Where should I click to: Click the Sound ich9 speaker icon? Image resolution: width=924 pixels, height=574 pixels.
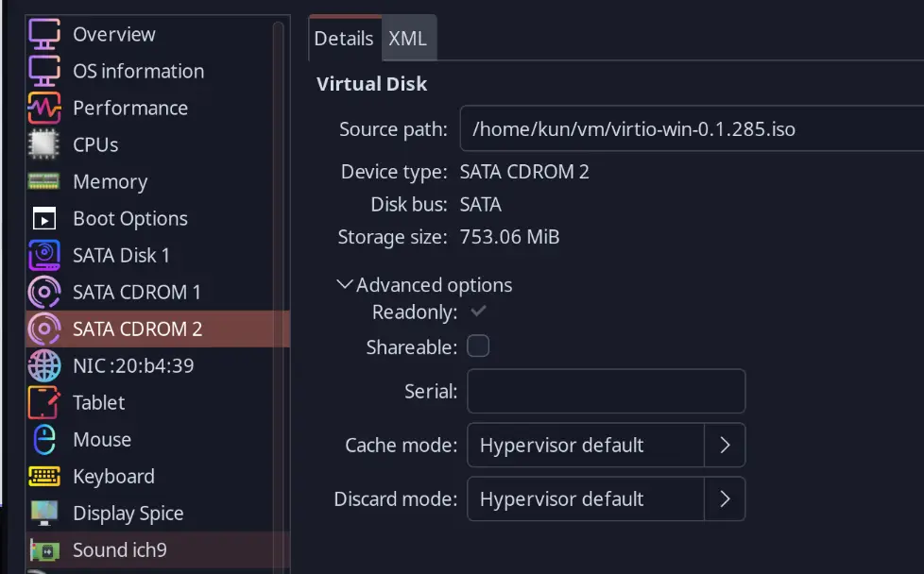point(44,549)
